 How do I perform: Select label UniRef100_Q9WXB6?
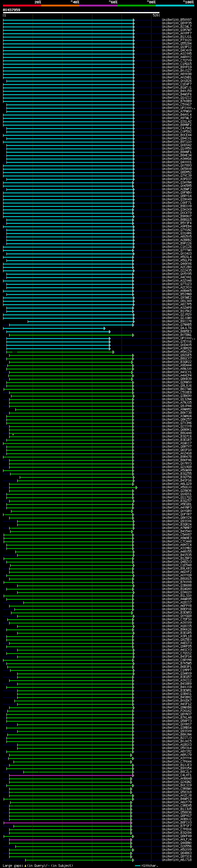pyautogui.click(x=177, y=707)
